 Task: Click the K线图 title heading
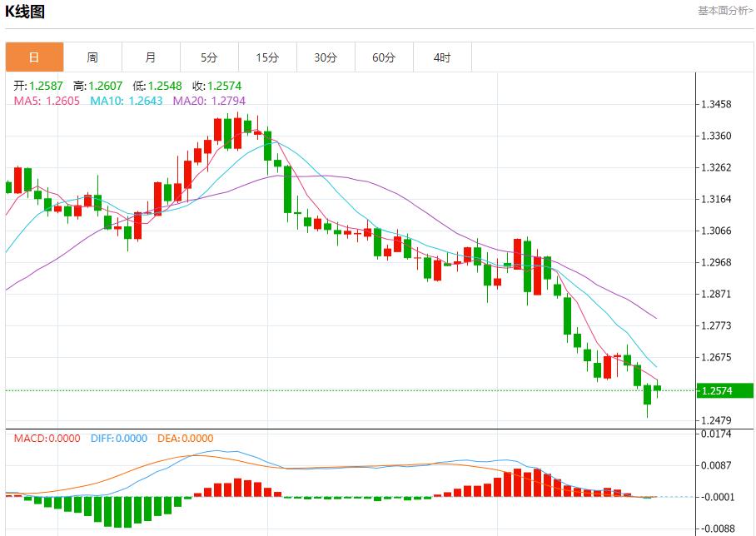tap(26, 12)
